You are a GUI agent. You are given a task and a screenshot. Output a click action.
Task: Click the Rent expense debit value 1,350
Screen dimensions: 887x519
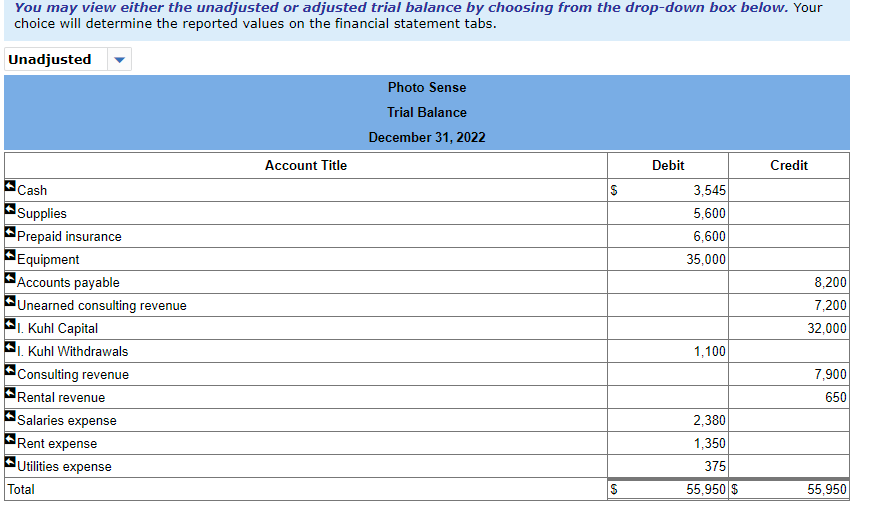pyautogui.click(x=709, y=444)
